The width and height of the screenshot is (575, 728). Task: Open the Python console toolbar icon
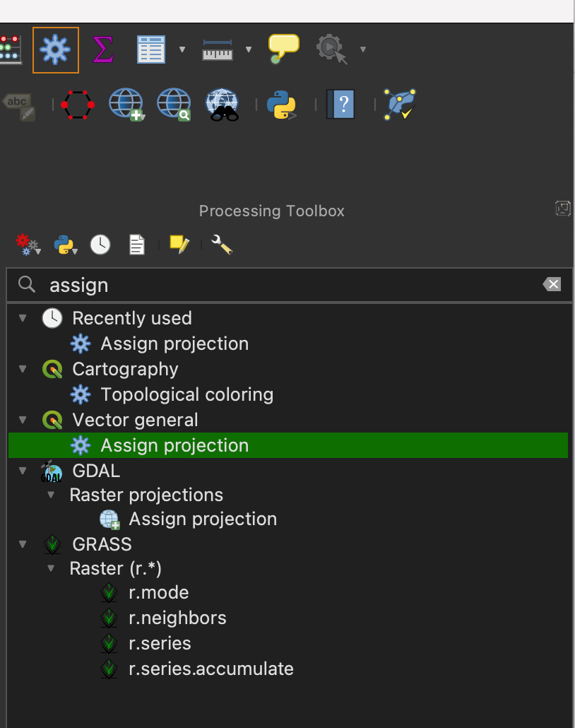[281, 105]
